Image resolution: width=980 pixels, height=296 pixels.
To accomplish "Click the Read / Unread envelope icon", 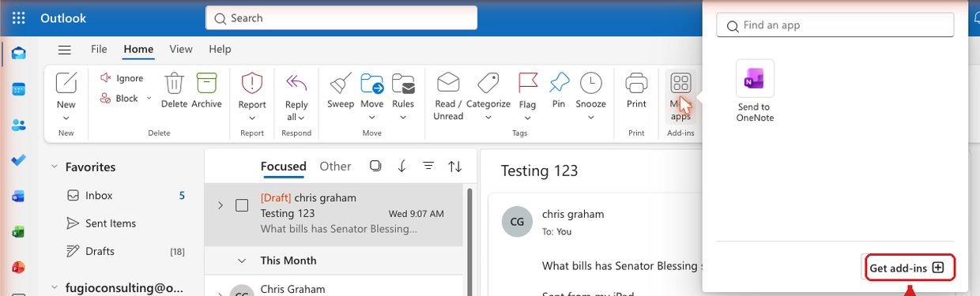I will click(448, 83).
